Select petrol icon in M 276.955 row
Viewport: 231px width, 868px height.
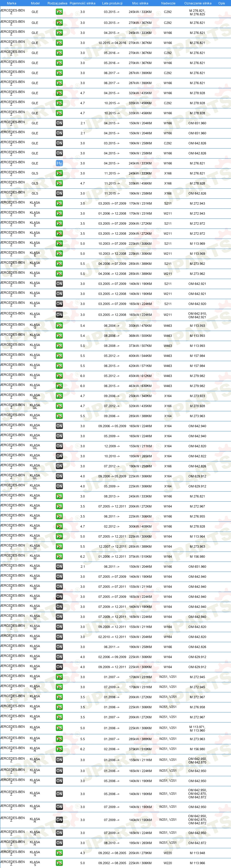pyautogui.click(x=59, y=516)
